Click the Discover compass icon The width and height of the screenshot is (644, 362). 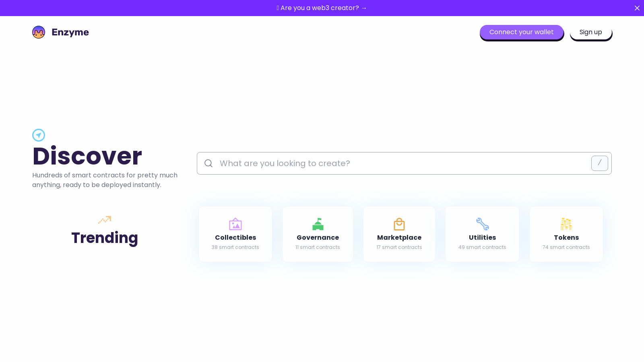tap(39, 135)
